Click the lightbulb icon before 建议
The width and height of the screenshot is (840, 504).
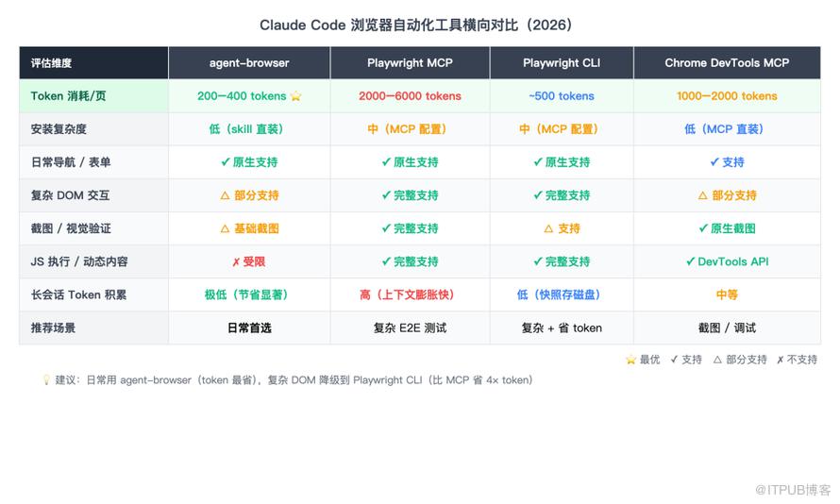(46, 379)
